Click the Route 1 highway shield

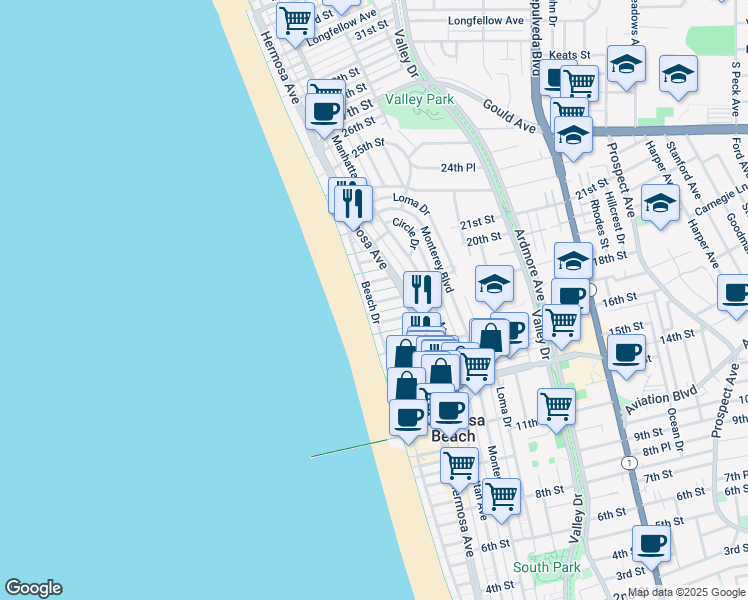pyautogui.click(x=630, y=463)
